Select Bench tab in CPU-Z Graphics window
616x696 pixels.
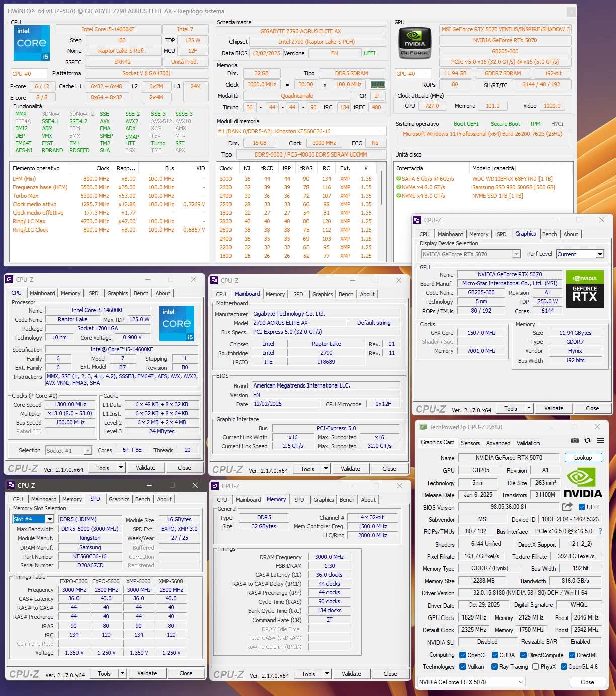[x=550, y=234]
